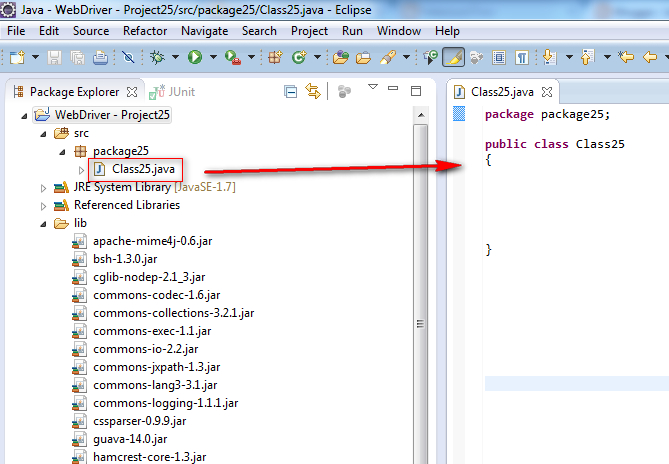Open the Run dropdown arrow

tap(213, 57)
